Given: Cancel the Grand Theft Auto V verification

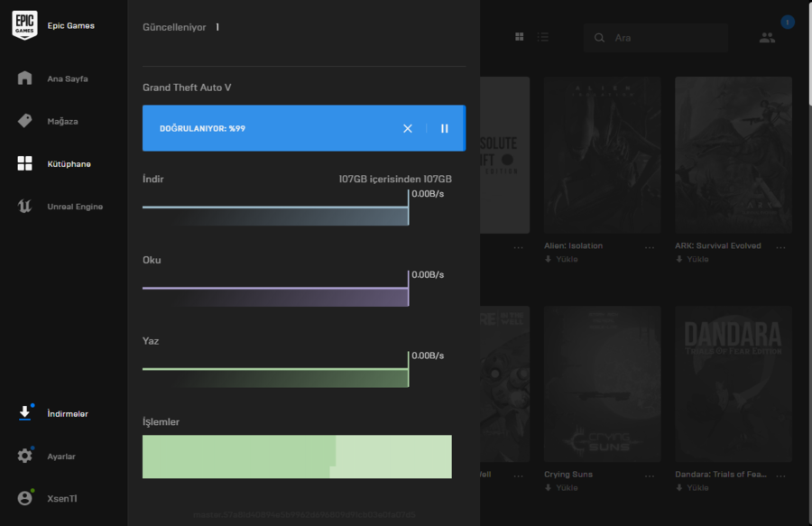Looking at the screenshot, I should pos(408,128).
